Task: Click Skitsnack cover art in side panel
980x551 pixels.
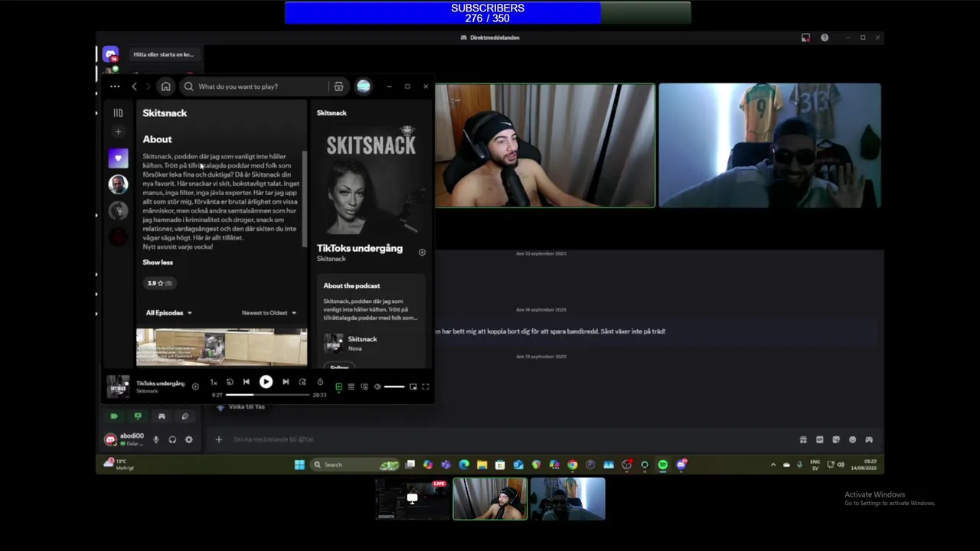Action: pos(371,181)
